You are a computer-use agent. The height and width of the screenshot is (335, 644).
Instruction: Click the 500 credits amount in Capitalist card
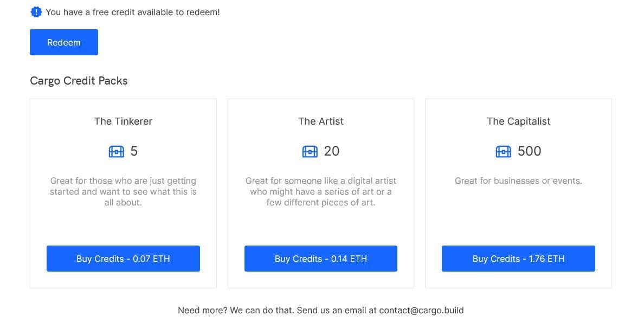[530, 151]
